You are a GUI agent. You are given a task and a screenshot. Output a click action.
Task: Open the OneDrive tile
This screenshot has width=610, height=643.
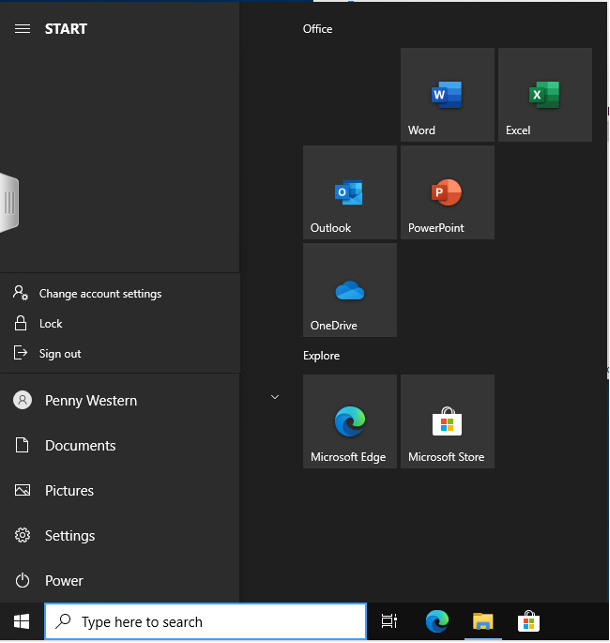point(349,290)
